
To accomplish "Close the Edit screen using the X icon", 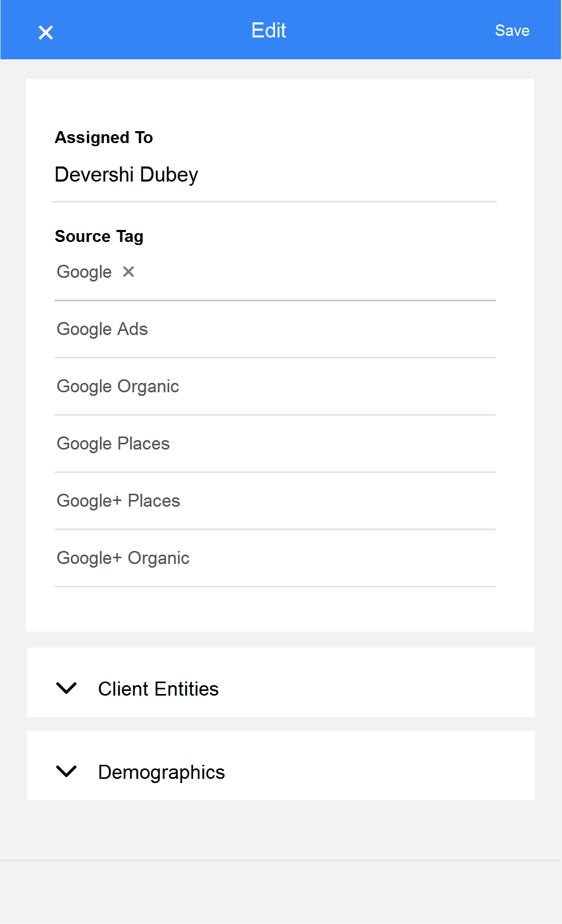I will 46,32.
